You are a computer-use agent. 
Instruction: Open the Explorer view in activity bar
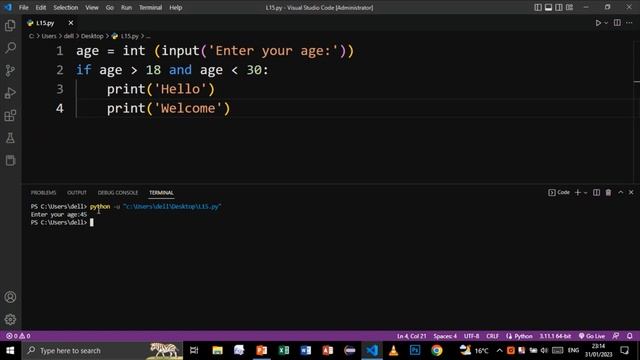(x=10, y=26)
